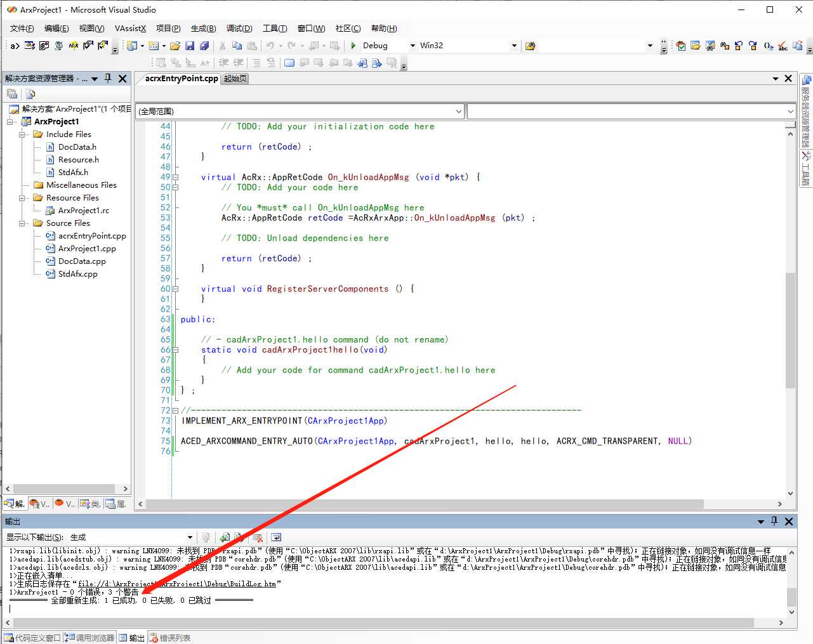Toggle word wrap icon in output toolbar

[276, 537]
